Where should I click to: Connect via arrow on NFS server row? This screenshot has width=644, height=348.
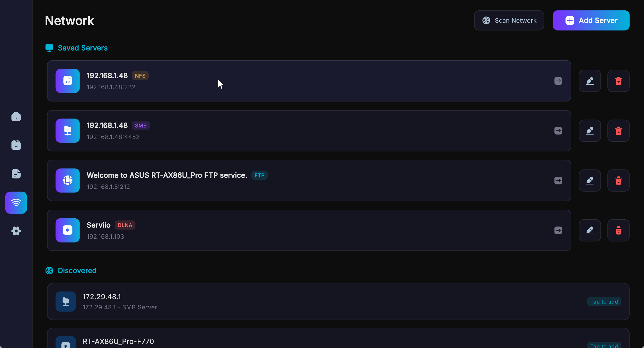pyautogui.click(x=558, y=81)
